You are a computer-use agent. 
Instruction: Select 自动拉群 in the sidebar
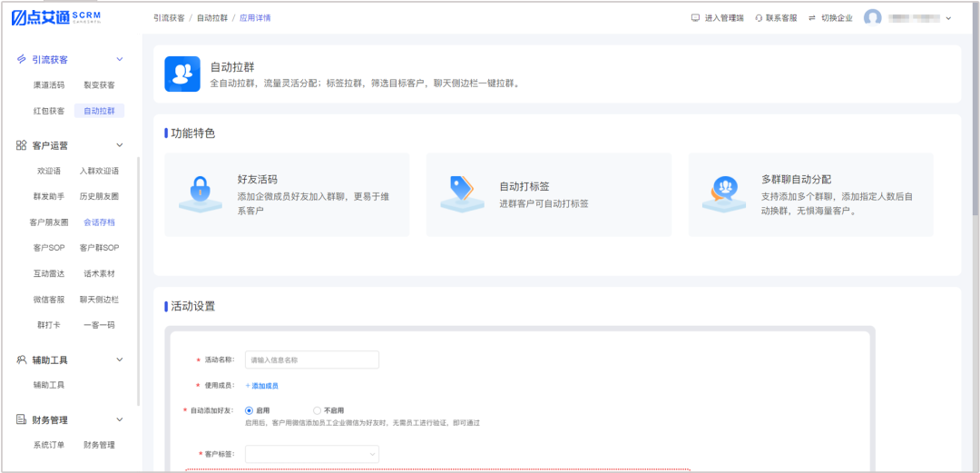[x=100, y=111]
